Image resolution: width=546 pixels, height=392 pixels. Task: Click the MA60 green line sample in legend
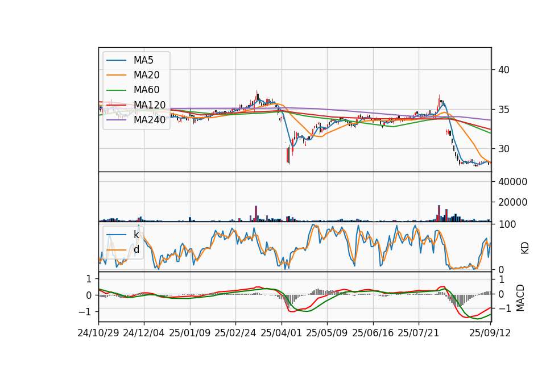pyautogui.click(x=116, y=90)
